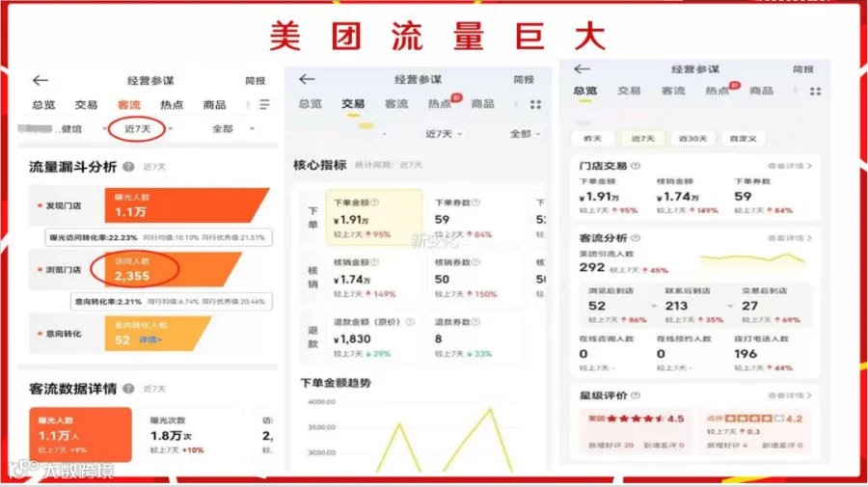Viewport: 868px width, 487px height.
Task: Click info icon beside 星级评价
Action: (x=636, y=395)
